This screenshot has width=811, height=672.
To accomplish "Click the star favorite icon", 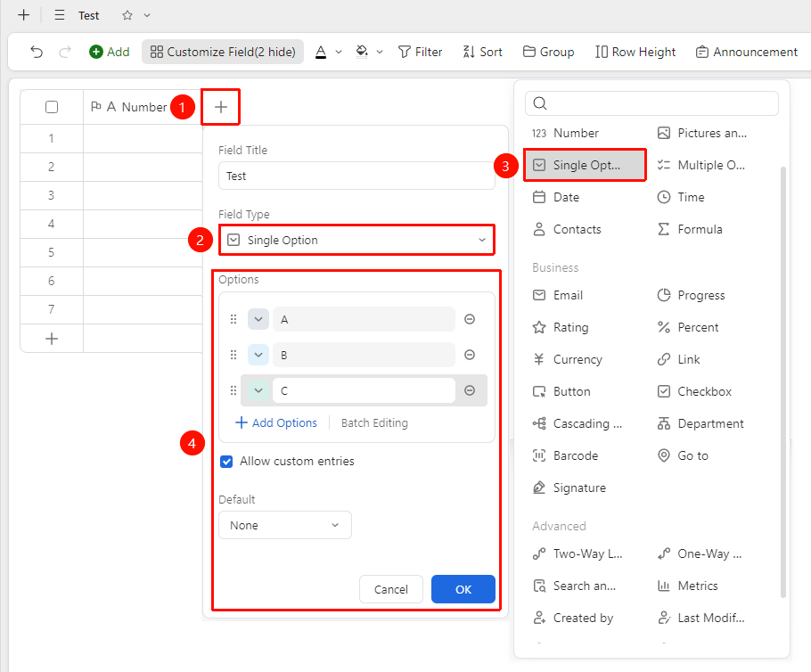I will point(127,15).
